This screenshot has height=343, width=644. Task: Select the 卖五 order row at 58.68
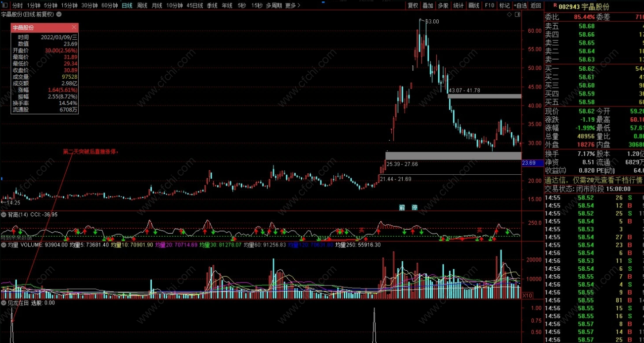coord(594,26)
